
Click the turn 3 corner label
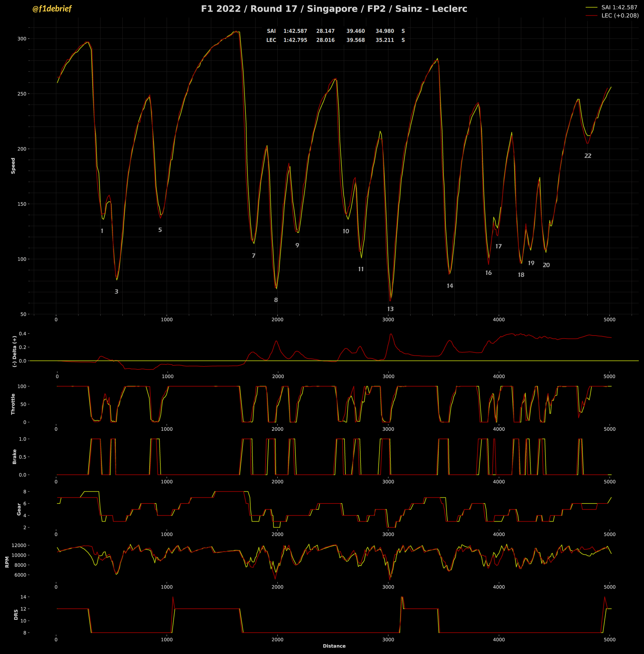tap(116, 291)
